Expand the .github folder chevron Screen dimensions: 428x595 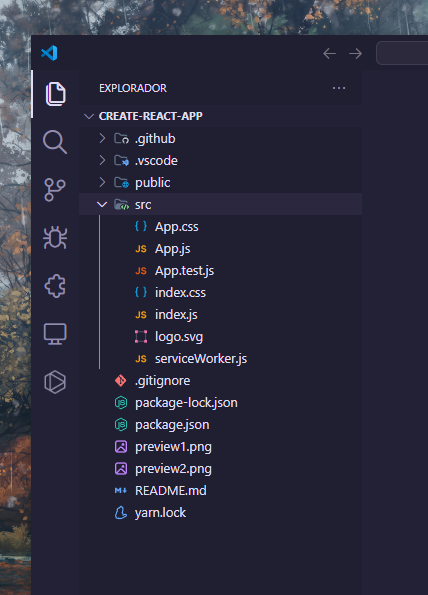click(x=102, y=138)
